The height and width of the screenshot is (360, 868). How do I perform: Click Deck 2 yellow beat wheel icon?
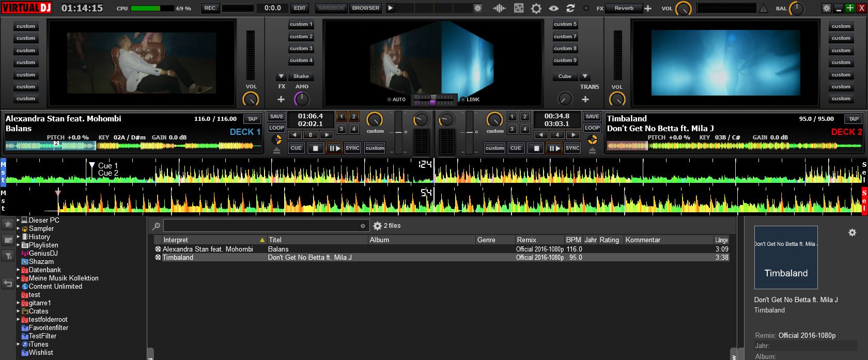[592, 139]
